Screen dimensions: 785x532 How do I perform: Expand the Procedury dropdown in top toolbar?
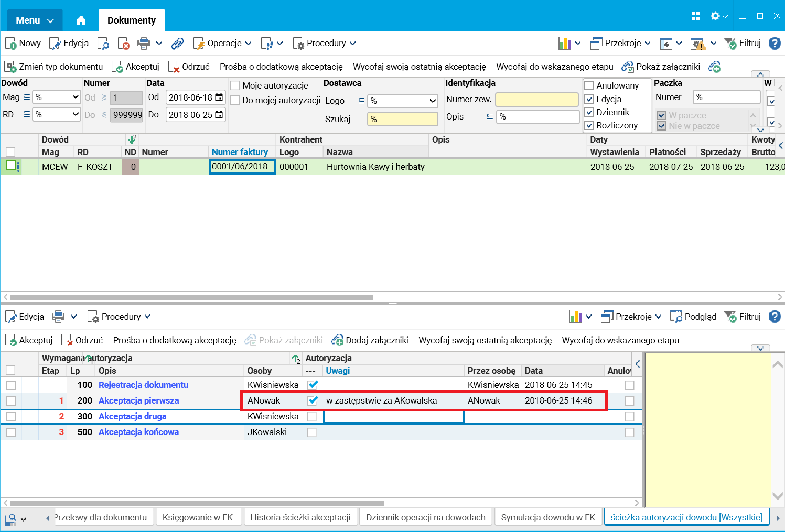[325, 44]
